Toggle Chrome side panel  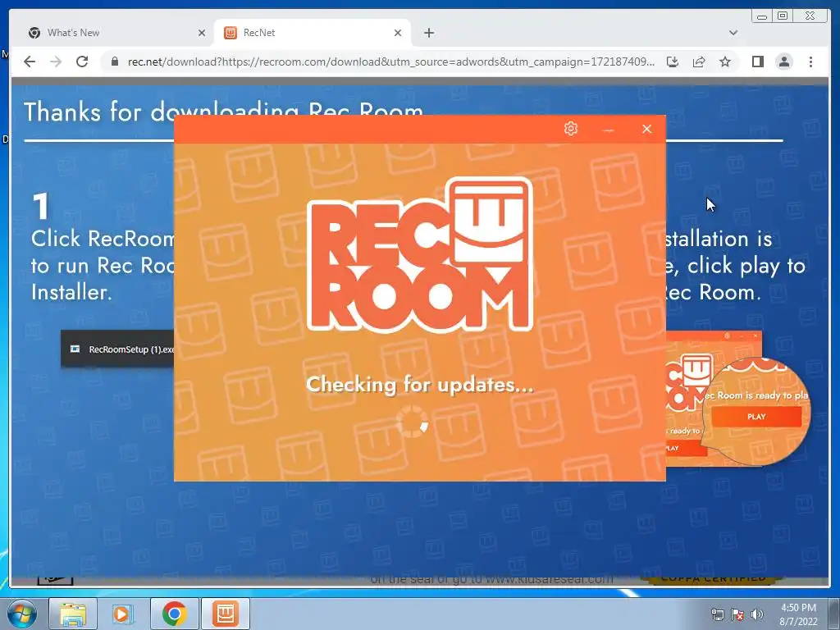[x=757, y=62]
